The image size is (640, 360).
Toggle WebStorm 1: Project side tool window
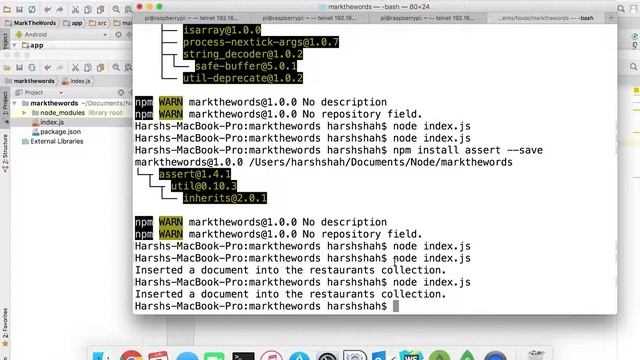(5, 108)
